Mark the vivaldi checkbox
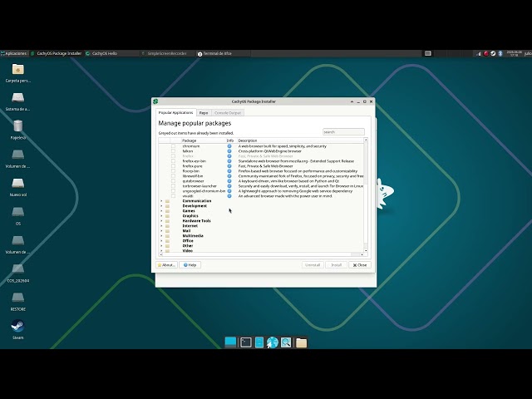Viewport: 532px width, 399px height. [x=174, y=196]
